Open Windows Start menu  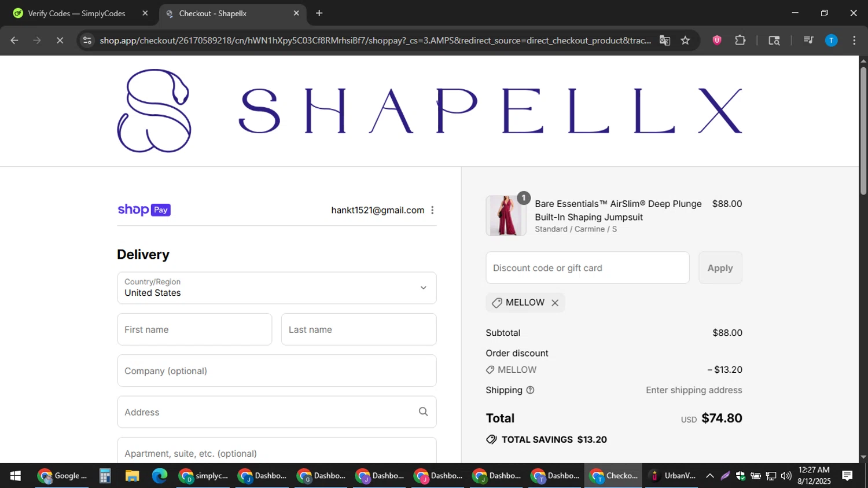click(16, 476)
